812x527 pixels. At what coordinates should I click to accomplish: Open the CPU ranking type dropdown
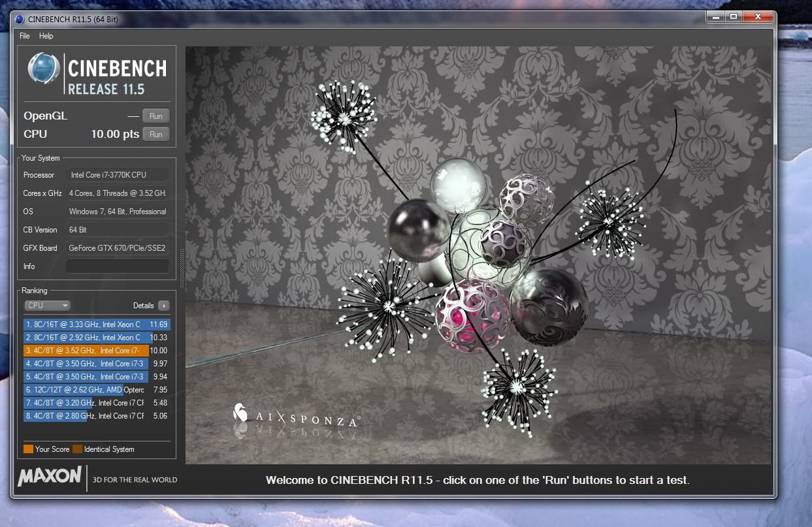47,306
